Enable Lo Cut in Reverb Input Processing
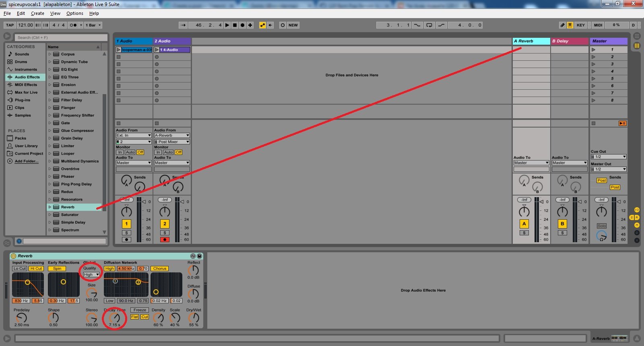The height and width of the screenshot is (346, 644). point(19,269)
